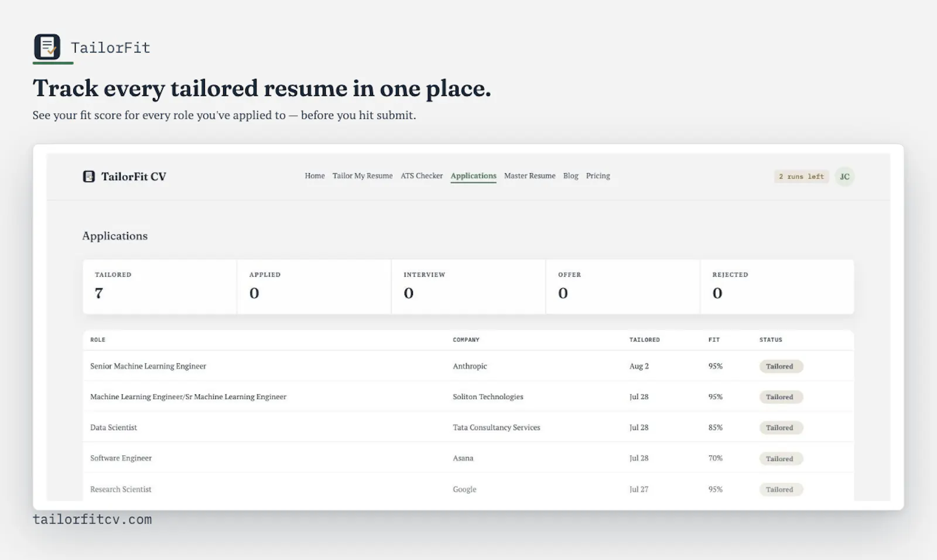Open the Senior Machine Learning Engineer role

[148, 366]
